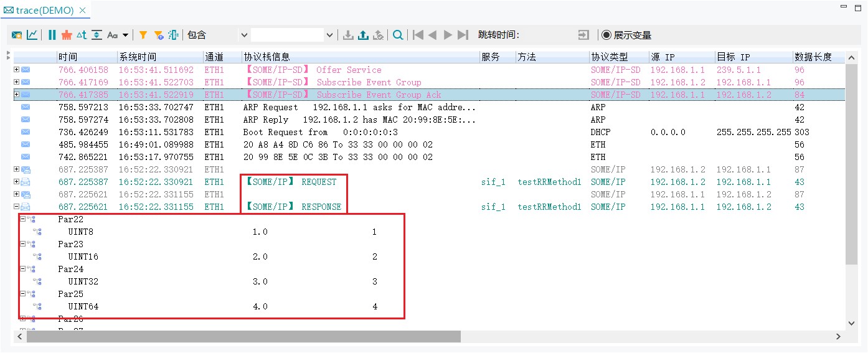
Task: Click the vertical scrollbar down arrow
Action: (852, 322)
